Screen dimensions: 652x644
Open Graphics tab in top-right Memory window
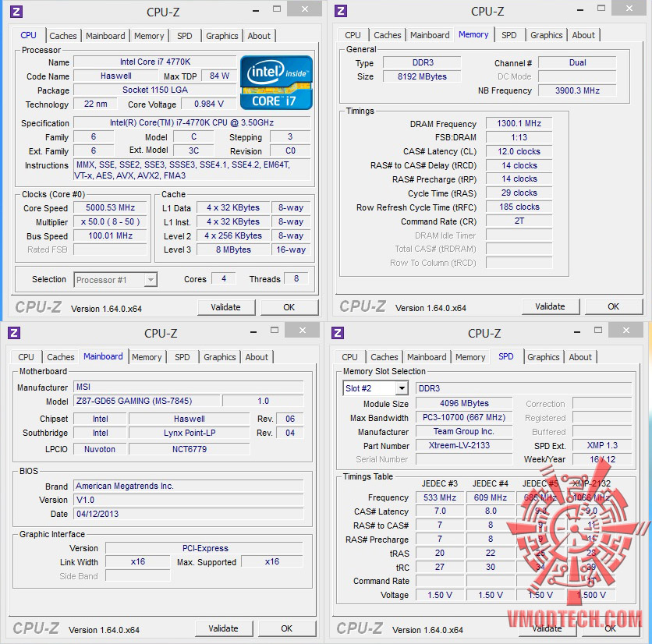pos(547,35)
